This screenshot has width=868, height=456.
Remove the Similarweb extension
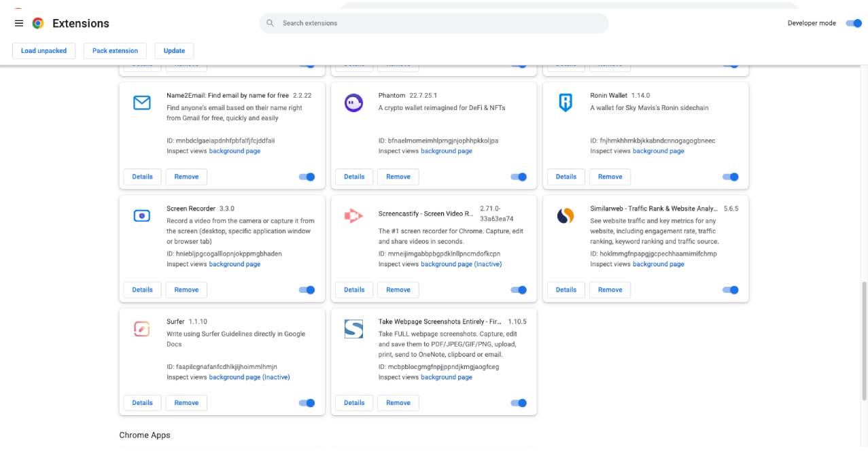(610, 290)
